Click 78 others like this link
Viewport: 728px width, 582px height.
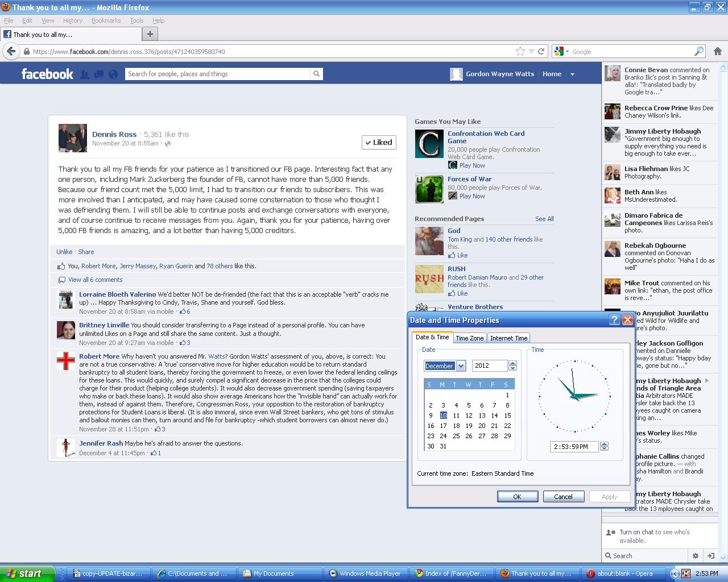coord(220,266)
